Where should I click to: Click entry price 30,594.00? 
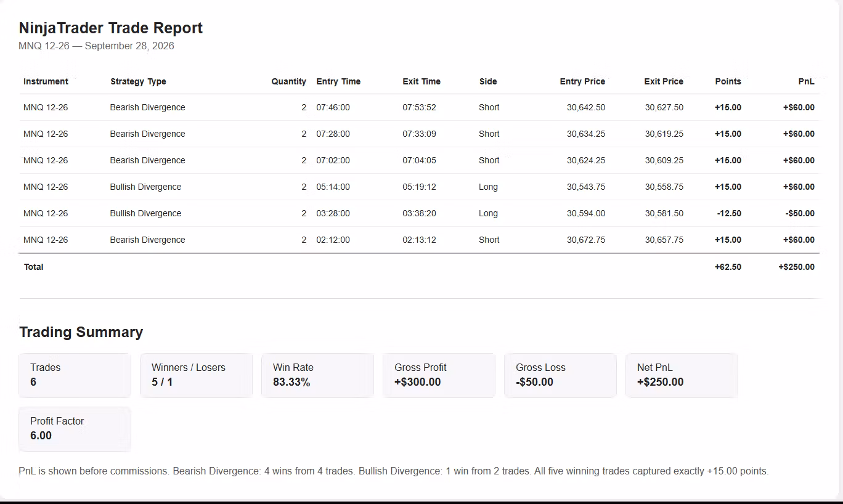point(586,213)
